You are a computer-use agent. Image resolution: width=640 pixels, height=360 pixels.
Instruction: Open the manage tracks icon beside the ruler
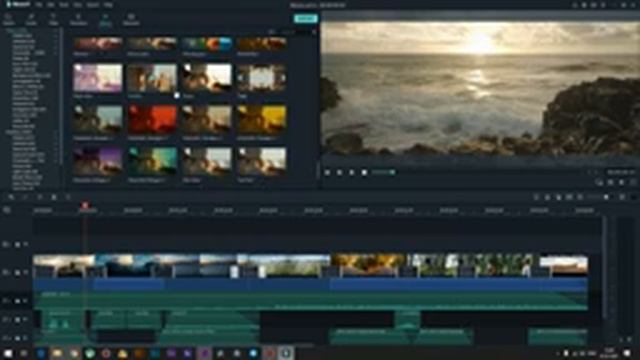click(7, 210)
